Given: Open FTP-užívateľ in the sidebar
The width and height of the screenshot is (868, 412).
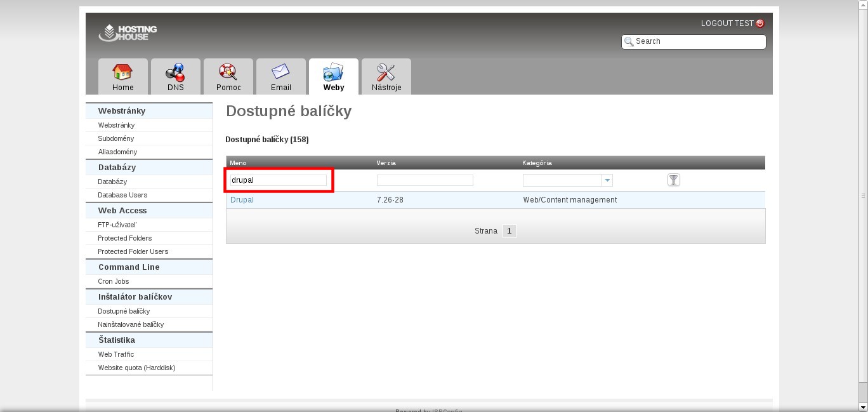Looking at the screenshot, I should point(117,225).
